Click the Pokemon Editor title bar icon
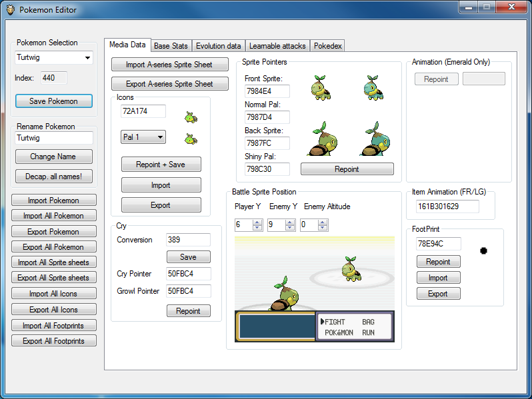The height and width of the screenshot is (399, 532). [11, 9]
